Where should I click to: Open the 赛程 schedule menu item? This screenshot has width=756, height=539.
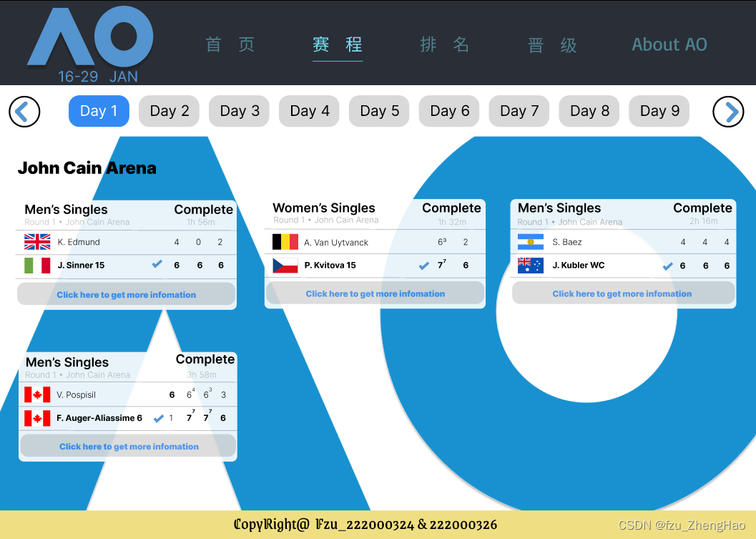point(338,44)
